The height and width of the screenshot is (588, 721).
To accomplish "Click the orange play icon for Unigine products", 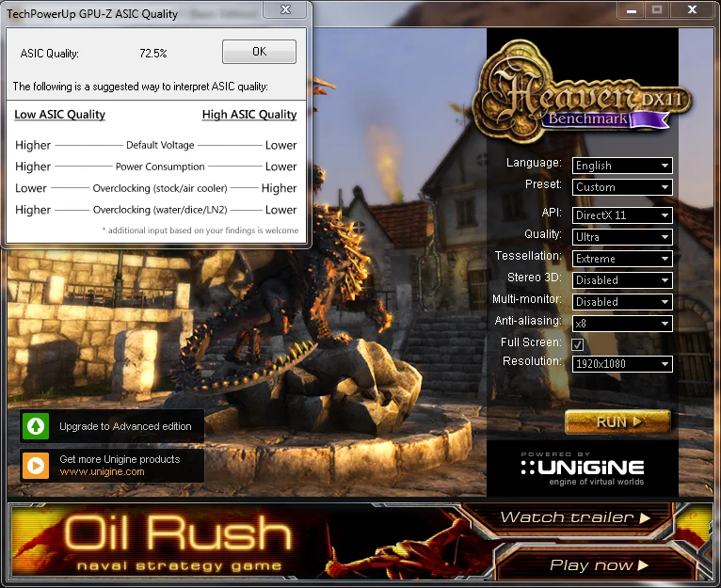I will (x=36, y=466).
